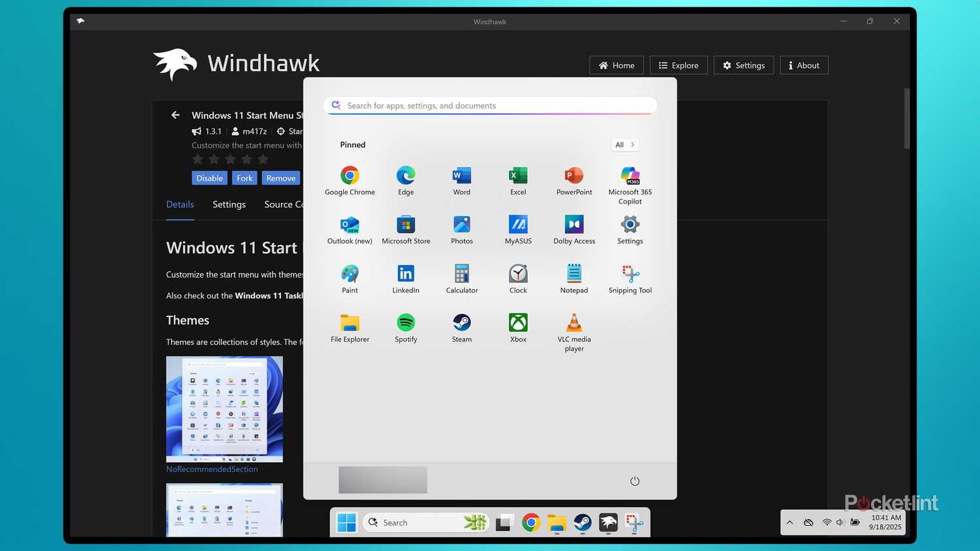Fork the Start Menu Styler mod
This screenshot has height=551, width=980.
coord(244,178)
